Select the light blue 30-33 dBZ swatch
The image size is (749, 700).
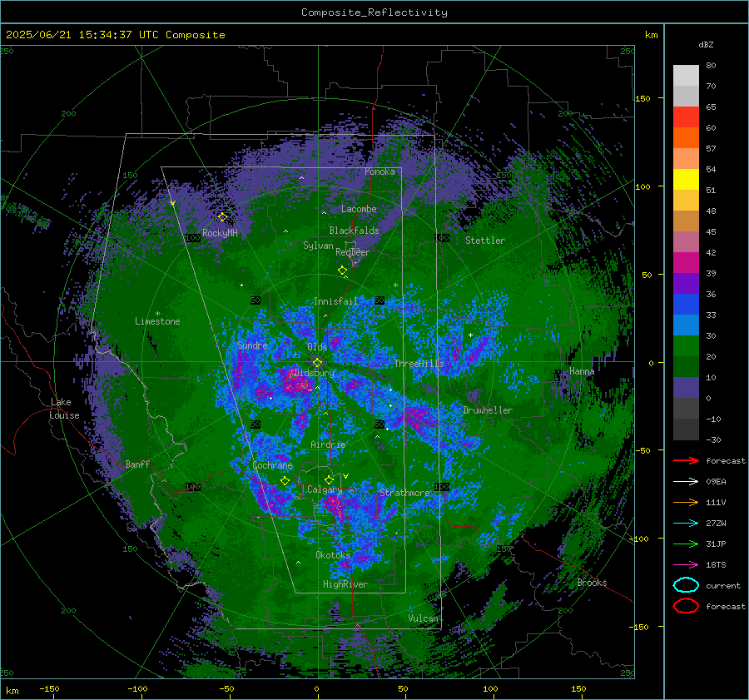(686, 325)
